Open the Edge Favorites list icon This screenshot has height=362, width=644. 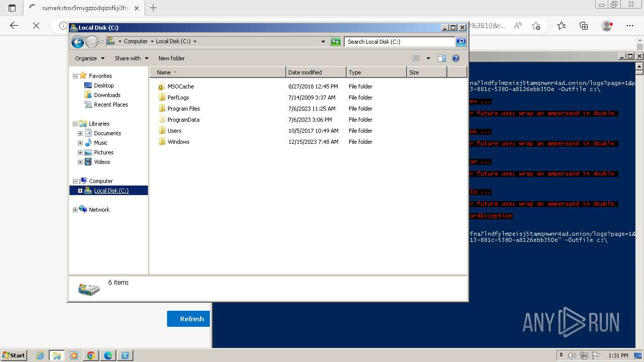561,26
